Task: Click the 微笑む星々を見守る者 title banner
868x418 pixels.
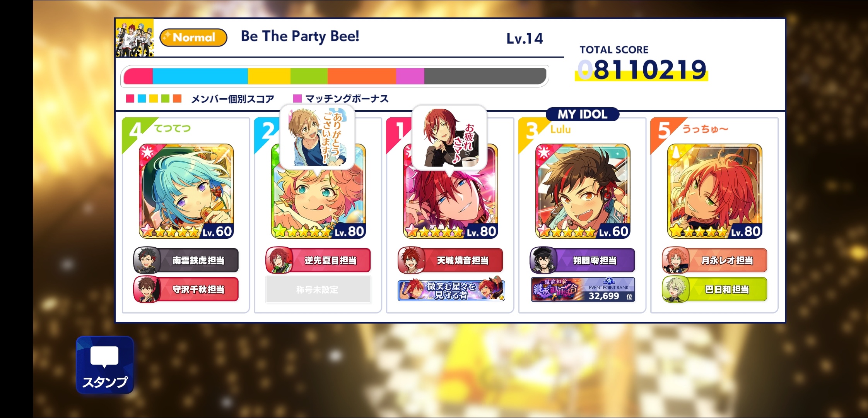Action: (x=451, y=290)
